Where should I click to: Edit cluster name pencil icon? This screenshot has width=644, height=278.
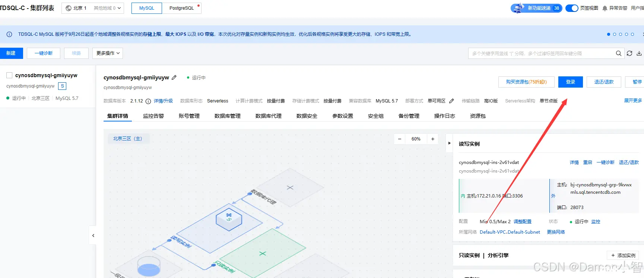click(x=174, y=78)
